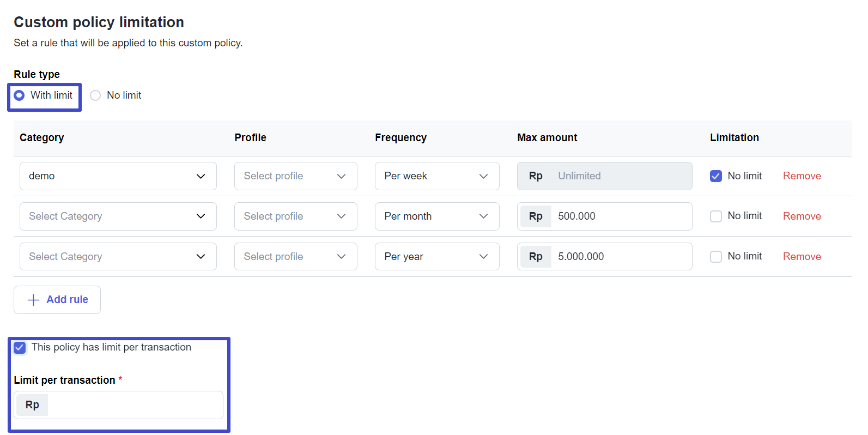Choose the No limit rule type

96,95
